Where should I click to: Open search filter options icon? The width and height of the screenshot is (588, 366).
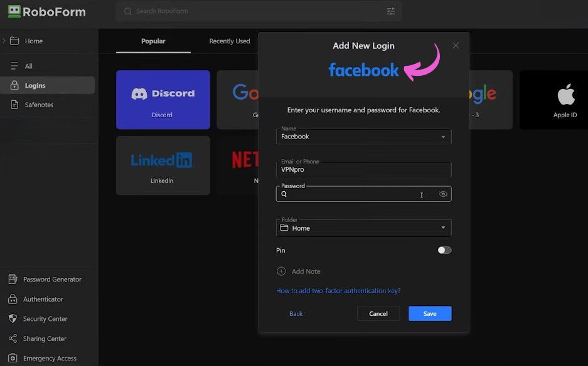point(391,11)
